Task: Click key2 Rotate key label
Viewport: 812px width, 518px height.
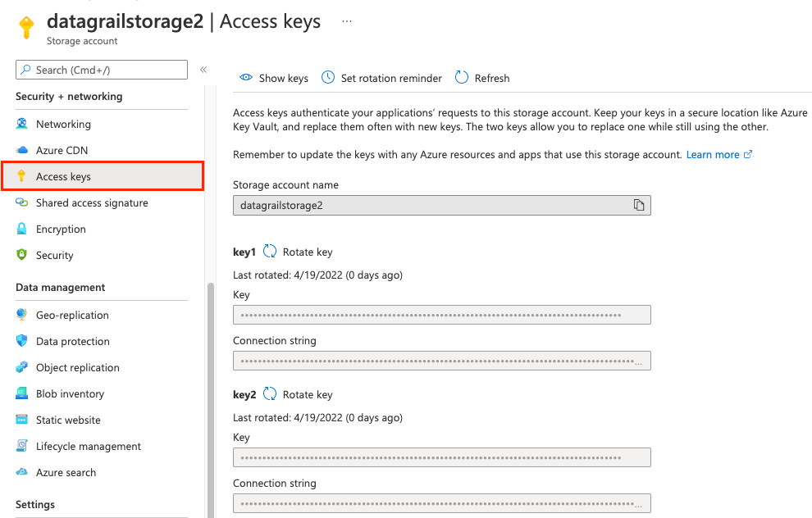Action: (308, 395)
